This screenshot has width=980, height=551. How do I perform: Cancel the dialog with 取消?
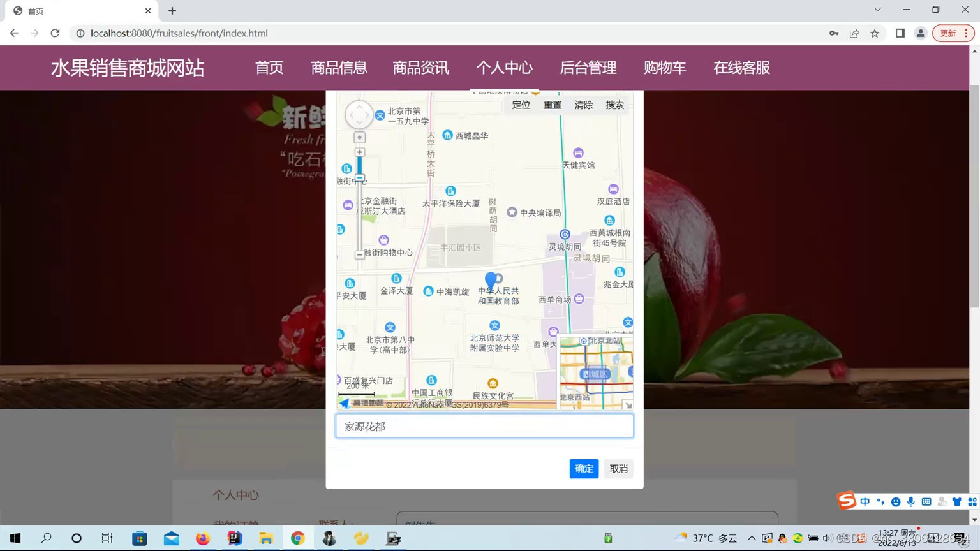point(619,469)
